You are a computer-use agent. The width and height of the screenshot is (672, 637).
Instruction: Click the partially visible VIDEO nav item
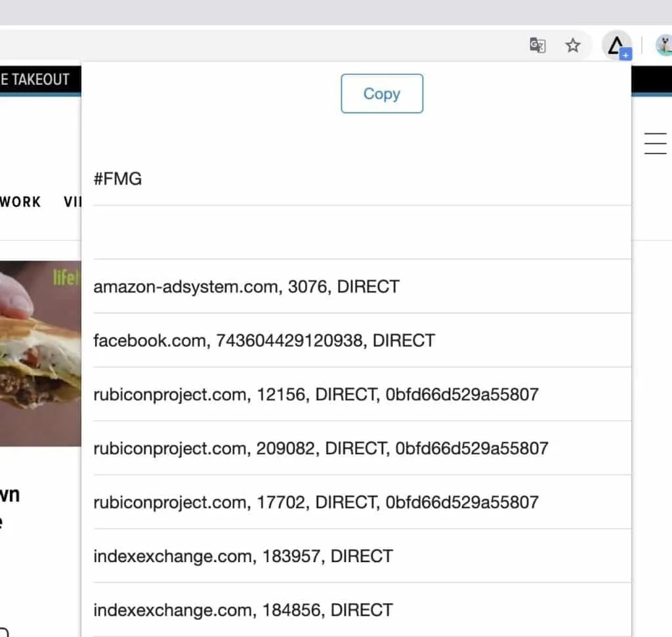pos(73,202)
